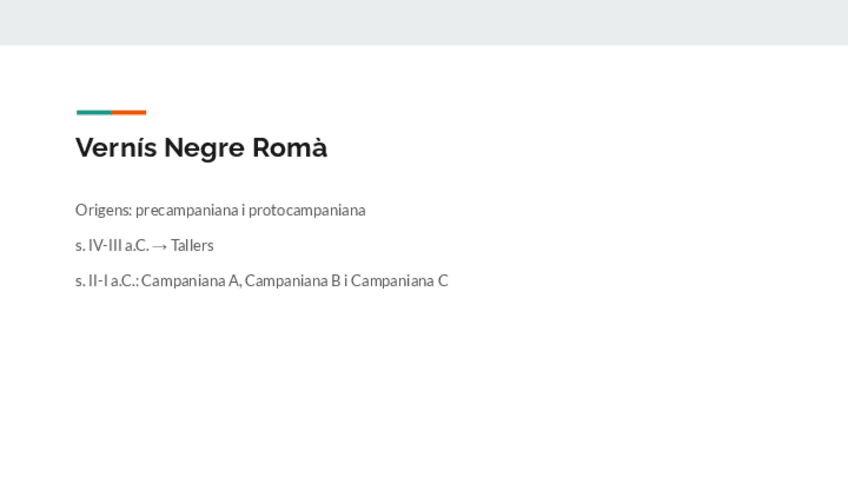Click the "i" between precampaniana and protocampaniana
Viewport: 848px width, 477px height.
243,210
